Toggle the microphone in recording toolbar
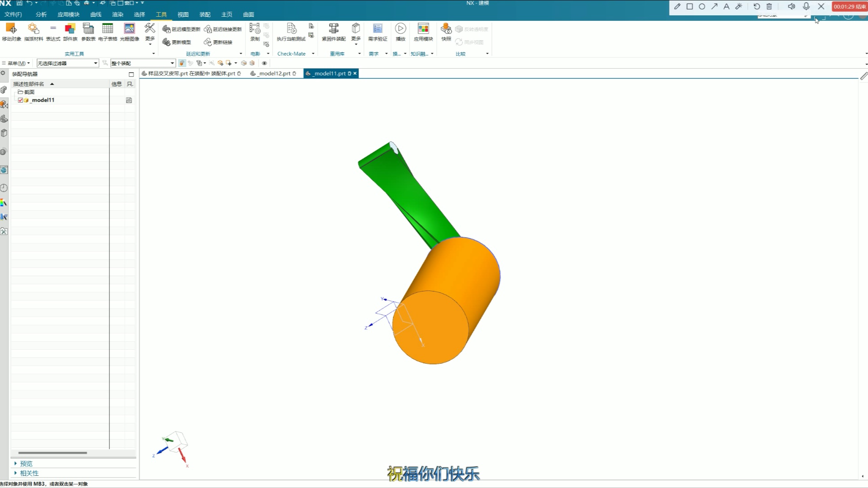The height and width of the screenshot is (488, 868). click(806, 6)
